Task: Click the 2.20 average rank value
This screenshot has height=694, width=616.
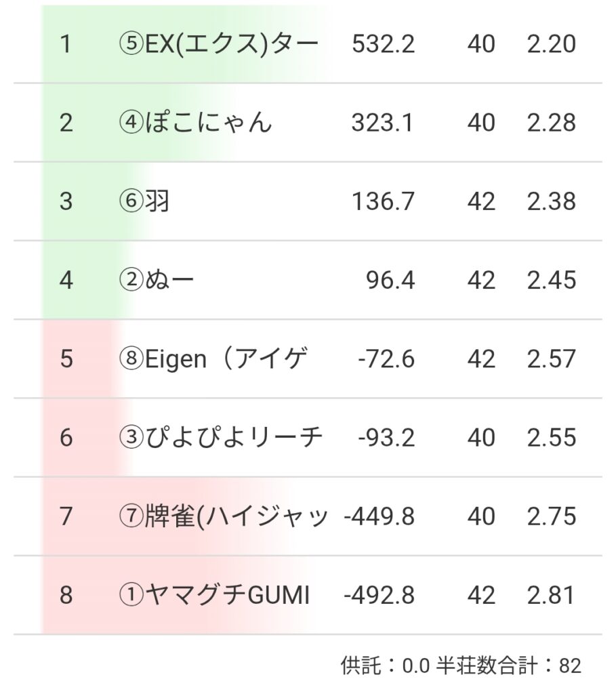Action: 551,44
